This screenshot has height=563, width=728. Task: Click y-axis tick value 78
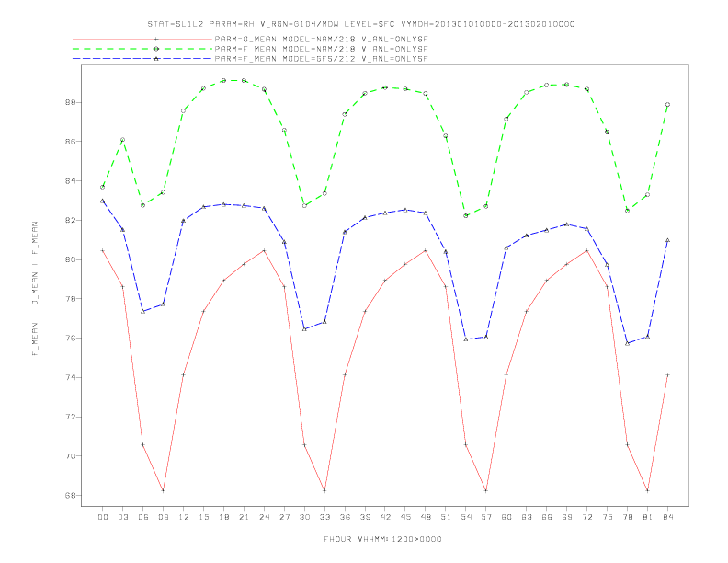(70, 299)
